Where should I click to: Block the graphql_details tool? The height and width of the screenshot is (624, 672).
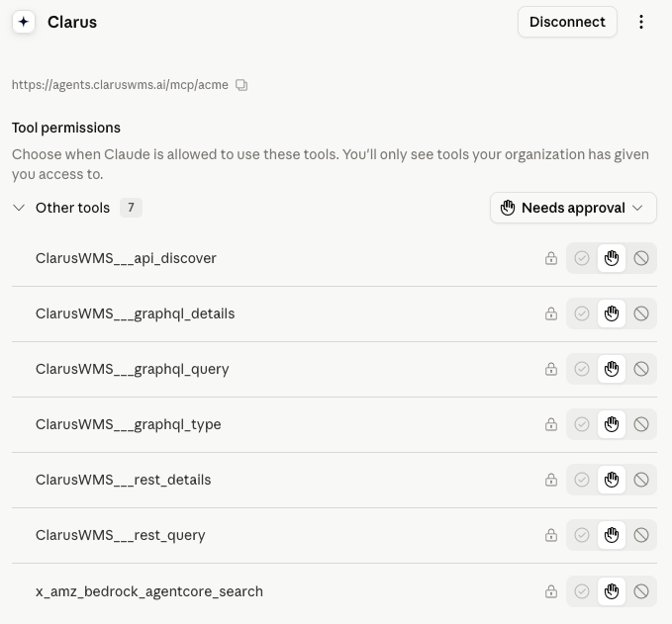tap(641, 313)
